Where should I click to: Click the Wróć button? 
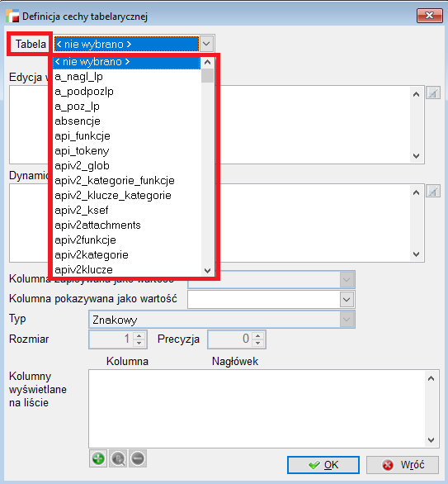click(x=403, y=465)
